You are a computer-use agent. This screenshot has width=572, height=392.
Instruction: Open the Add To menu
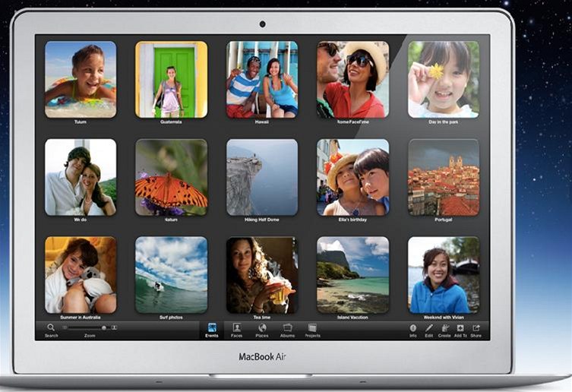pos(460,328)
